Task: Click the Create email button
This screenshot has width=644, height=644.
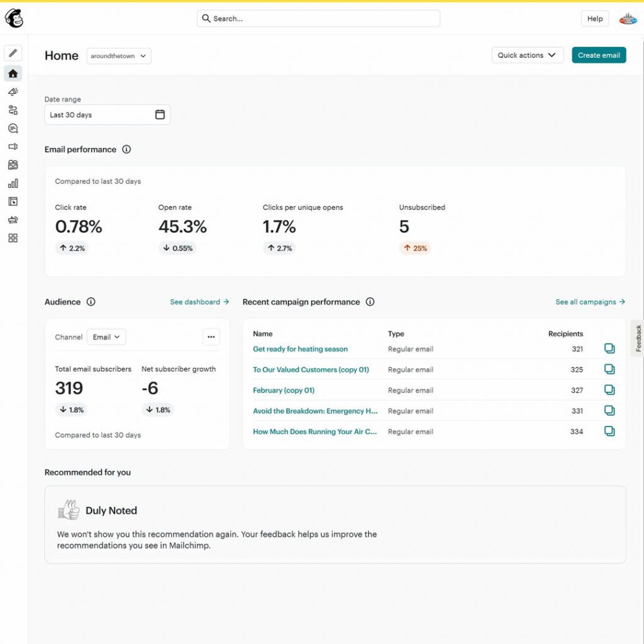Action: pos(598,55)
